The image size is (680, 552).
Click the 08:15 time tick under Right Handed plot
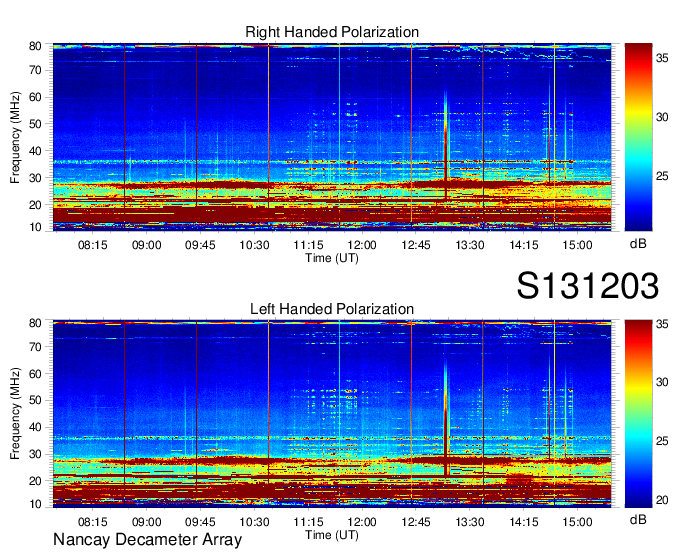92,245
